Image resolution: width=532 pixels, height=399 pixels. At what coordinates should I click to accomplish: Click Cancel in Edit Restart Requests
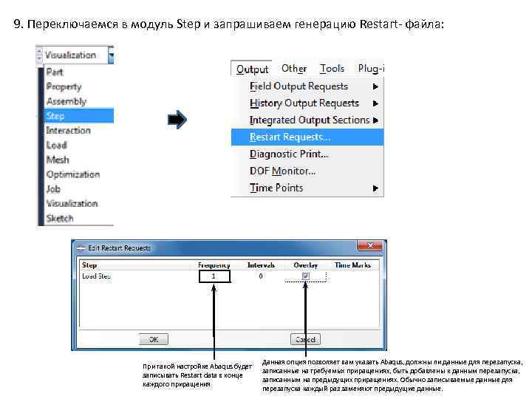305,339
